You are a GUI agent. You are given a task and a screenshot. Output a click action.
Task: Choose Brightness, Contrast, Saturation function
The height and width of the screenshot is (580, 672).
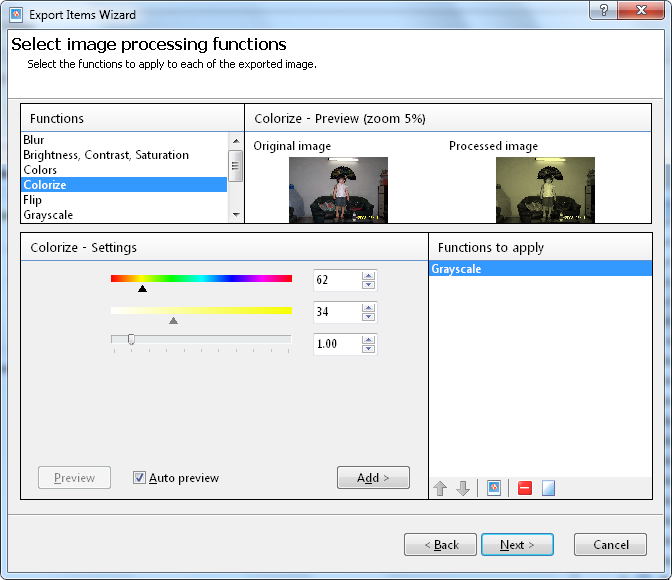pos(106,155)
